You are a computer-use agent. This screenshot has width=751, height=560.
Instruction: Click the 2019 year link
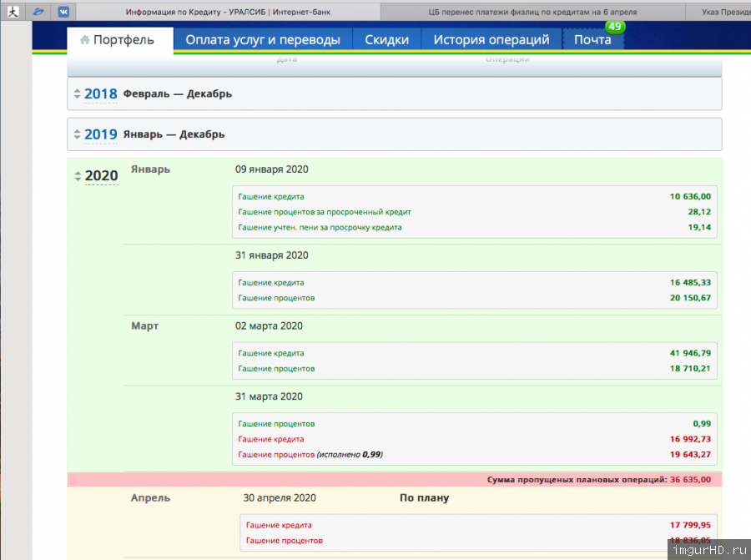click(101, 134)
